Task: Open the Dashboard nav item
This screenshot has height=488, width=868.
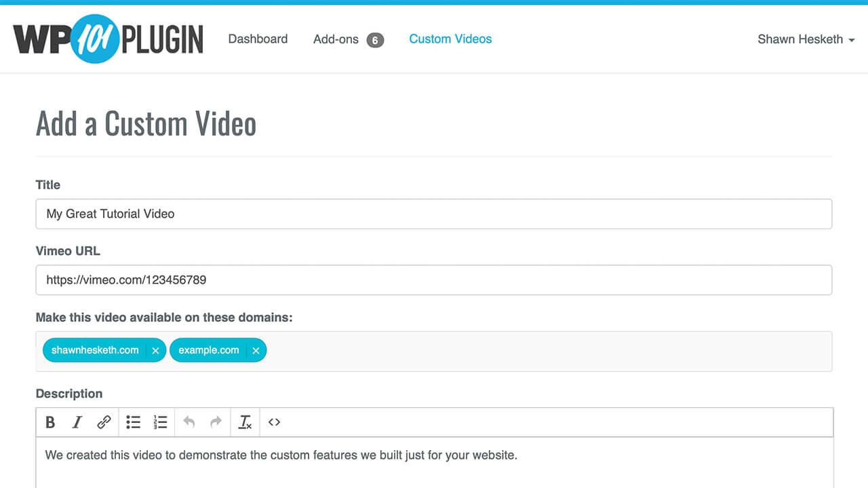Action: coord(258,39)
